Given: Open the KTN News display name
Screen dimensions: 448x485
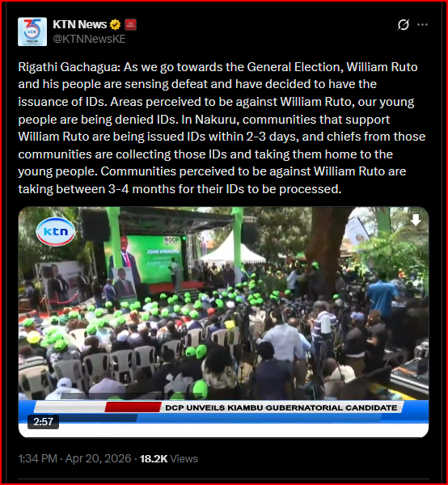Looking at the screenshot, I should [x=80, y=24].
